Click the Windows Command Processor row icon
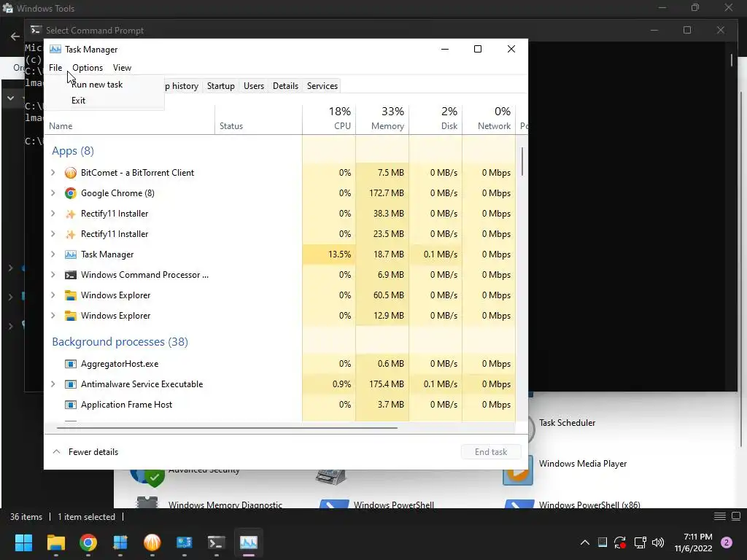The width and height of the screenshot is (747, 560). 71,275
